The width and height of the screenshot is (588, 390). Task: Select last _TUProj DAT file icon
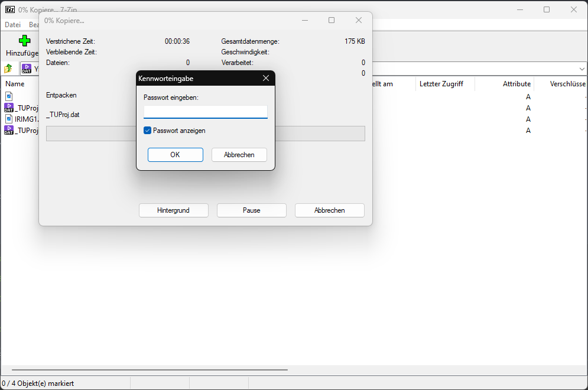pyautogui.click(x=9, y=130)
